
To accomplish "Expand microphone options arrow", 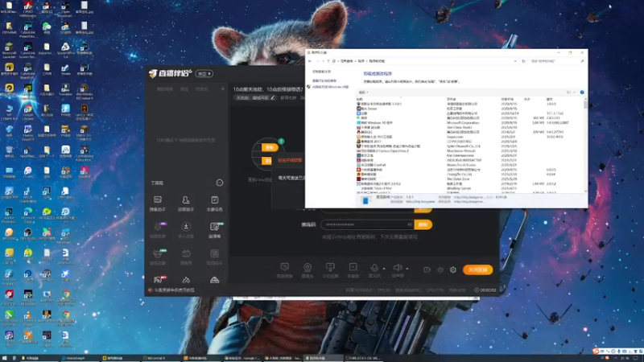I will (x=384, y=269).
